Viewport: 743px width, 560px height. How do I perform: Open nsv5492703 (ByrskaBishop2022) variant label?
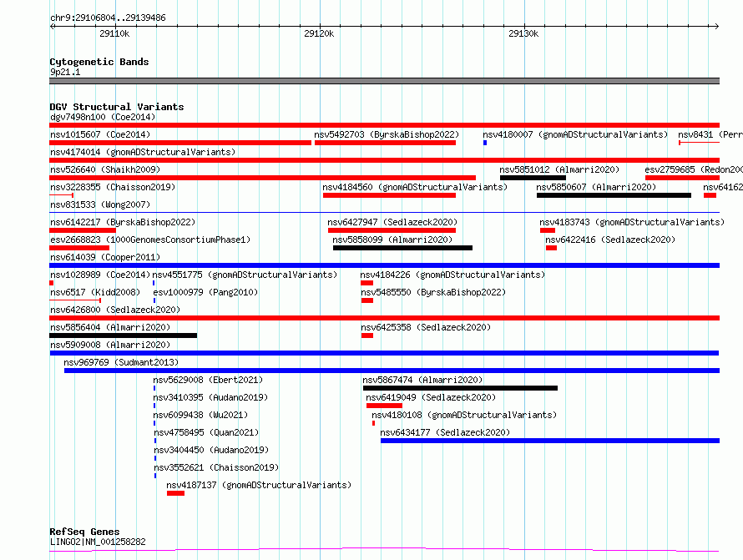[387, 134]
